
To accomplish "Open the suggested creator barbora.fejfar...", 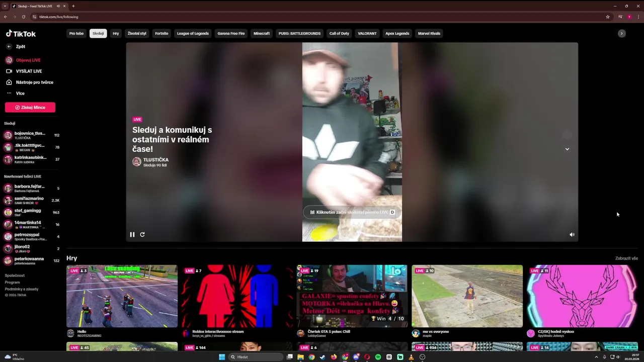I will (x=31, y=188).
